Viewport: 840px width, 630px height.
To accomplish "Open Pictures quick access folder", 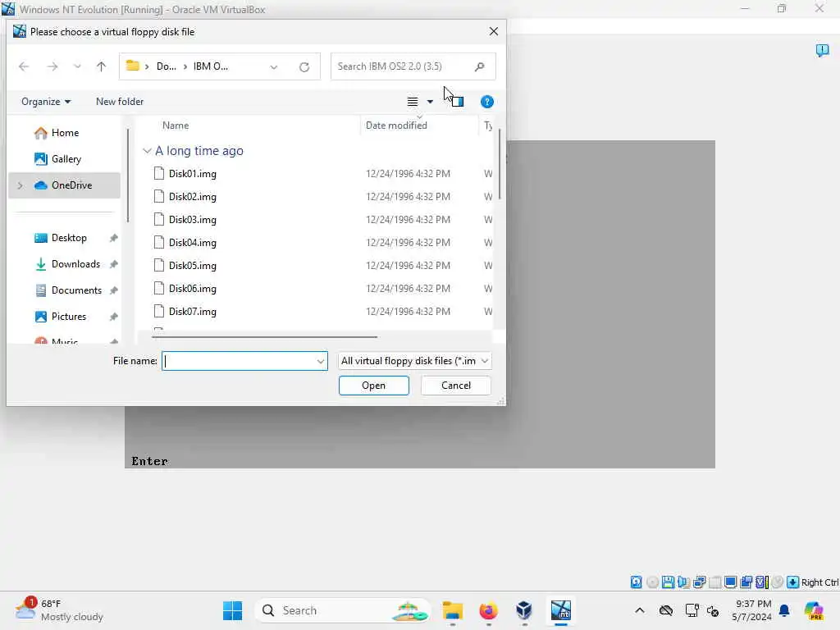I will [x=69, y=317].
